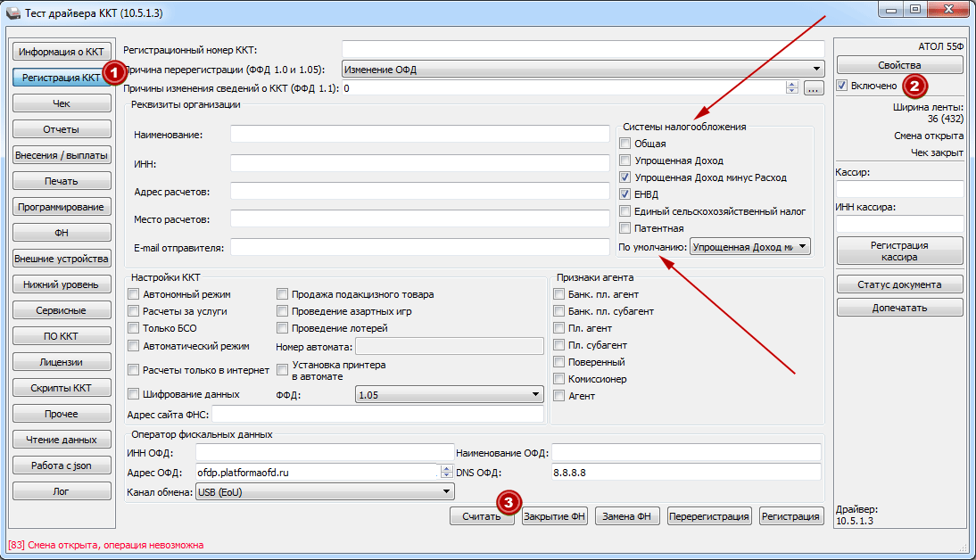Click the ellipsis button next to reasons field
The height and width of the screenshot is (560, 976).
click(812, 88)
